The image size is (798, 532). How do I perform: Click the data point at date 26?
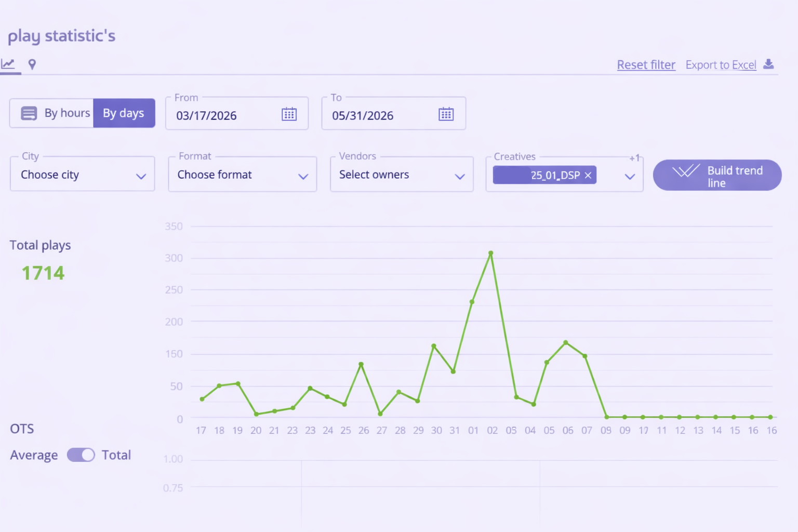point(361,365)
